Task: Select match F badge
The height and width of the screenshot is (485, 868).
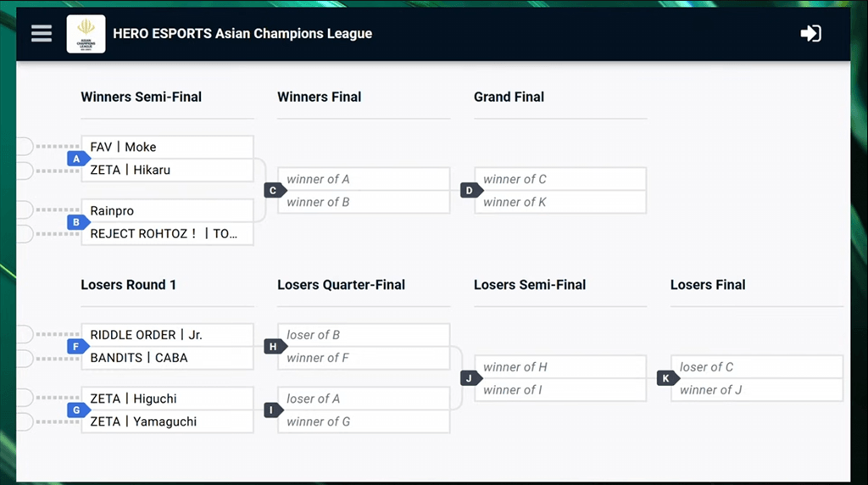Action: click(x=78, y=347)
